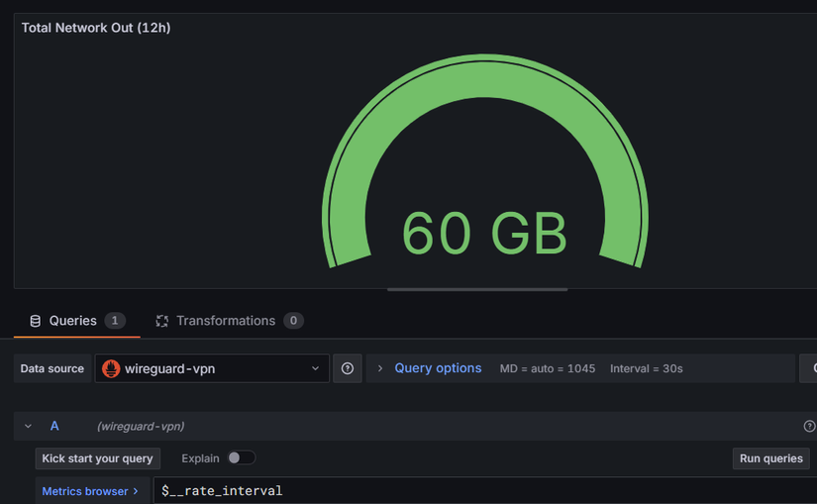The height and width of the screenshot is (504, 817).
Task: Open data source help next to wireguard-vpn dropdown
Action: click(348, 368)
